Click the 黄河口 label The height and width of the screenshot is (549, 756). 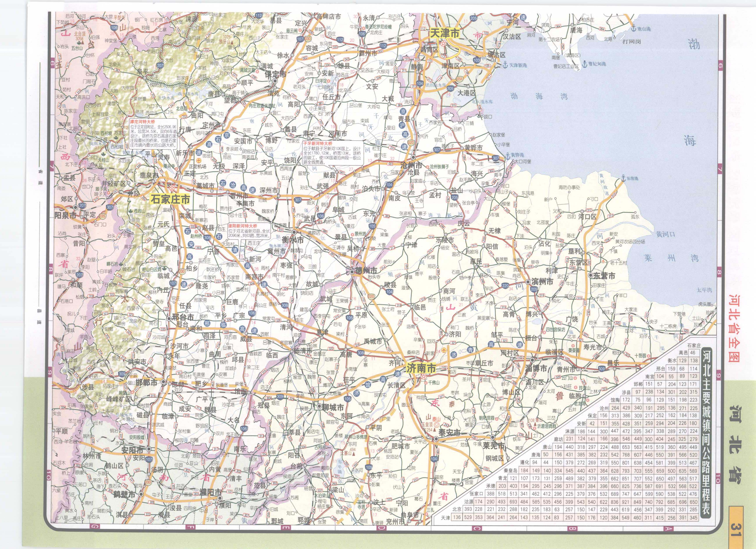click(x=665, y=234)
